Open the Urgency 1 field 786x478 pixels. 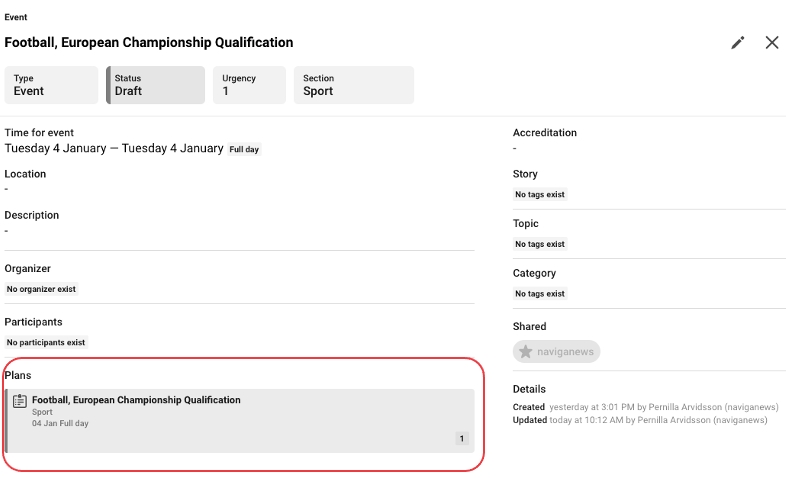coord(249,85)
